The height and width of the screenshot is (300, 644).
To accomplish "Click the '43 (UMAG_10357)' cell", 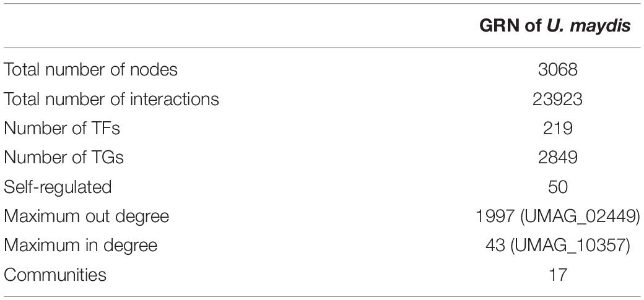I will tap(557, 246).
